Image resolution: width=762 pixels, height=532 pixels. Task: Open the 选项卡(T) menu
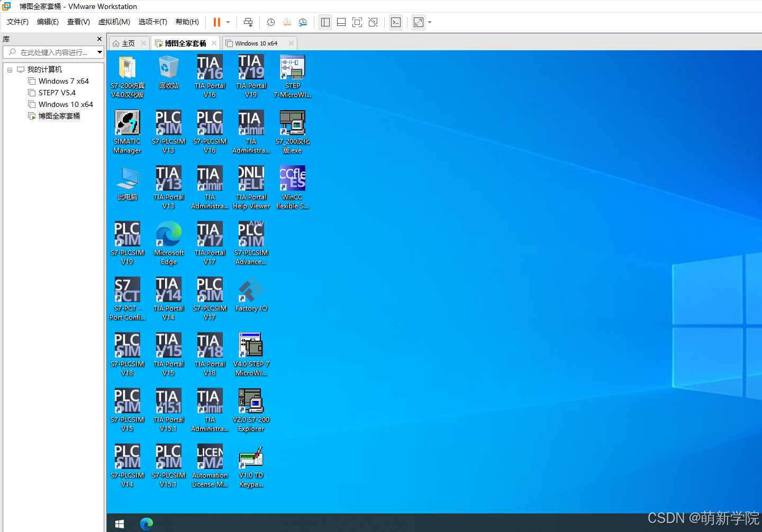153,22
